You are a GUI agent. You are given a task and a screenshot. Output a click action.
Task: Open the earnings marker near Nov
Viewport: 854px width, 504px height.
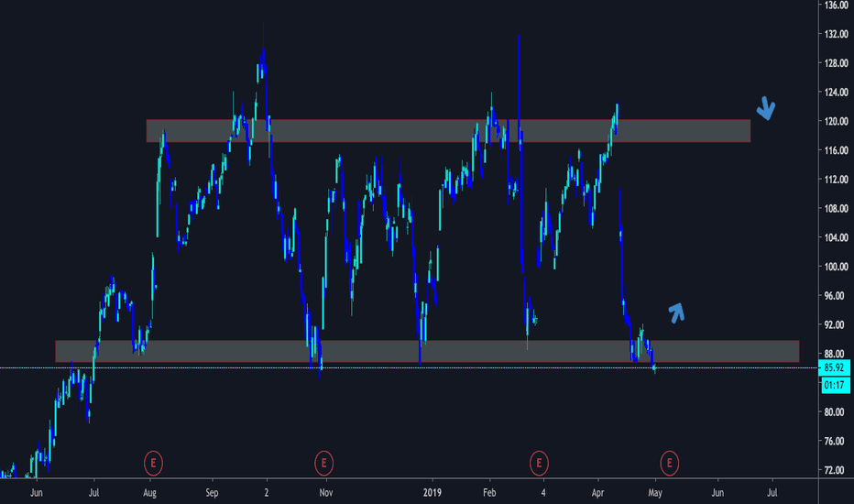(x=324, y=463)
